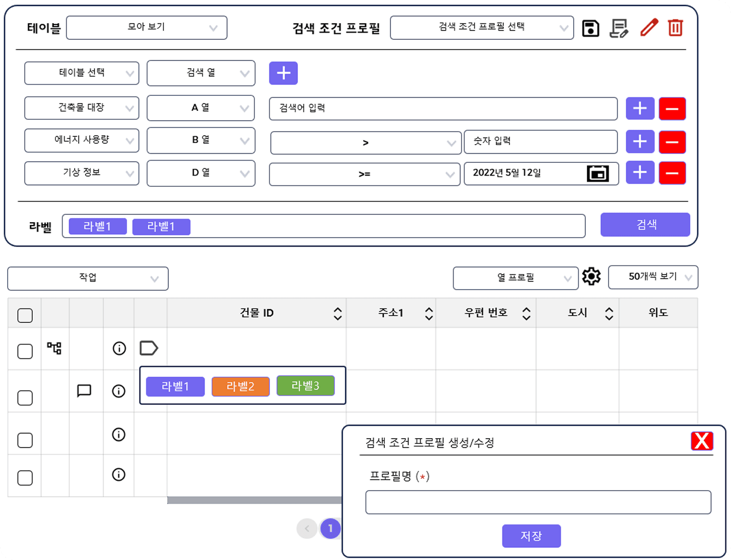
Task: Click the red trash delete icon
Action: (676, 28)
